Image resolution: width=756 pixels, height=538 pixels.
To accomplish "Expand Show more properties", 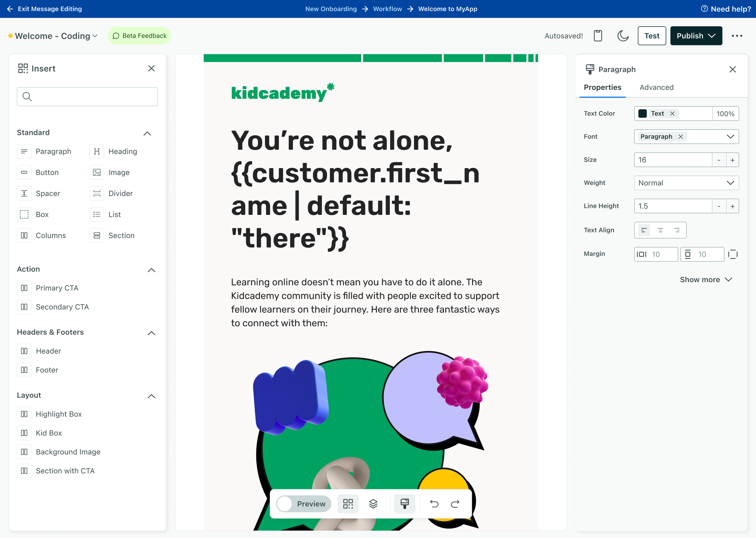I will tap(706, 280).
